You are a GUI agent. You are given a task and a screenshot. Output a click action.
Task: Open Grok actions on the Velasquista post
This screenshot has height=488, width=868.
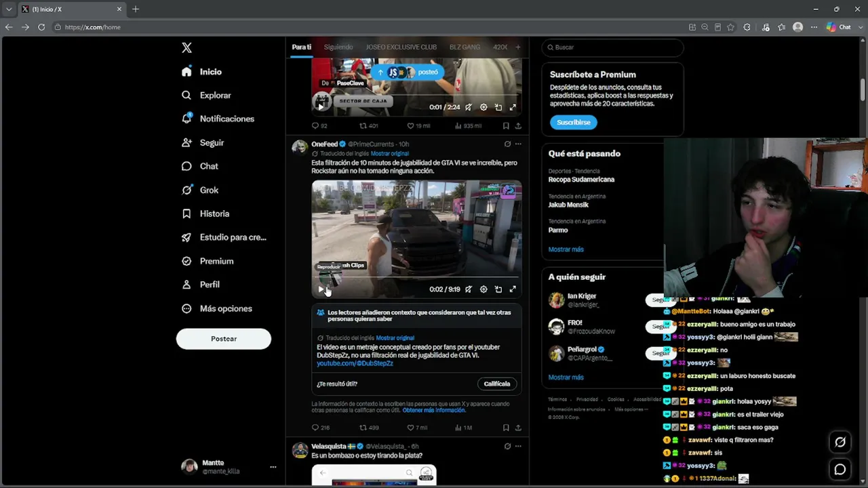point(507,447)
